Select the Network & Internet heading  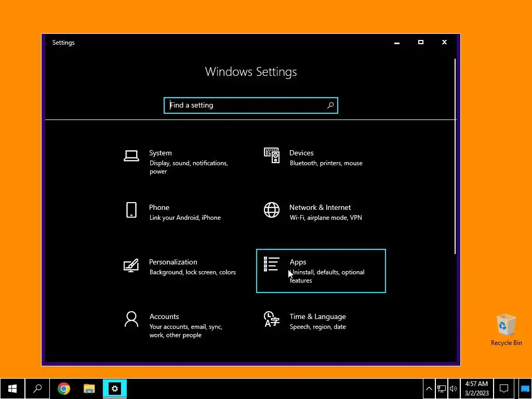point(320,207)
